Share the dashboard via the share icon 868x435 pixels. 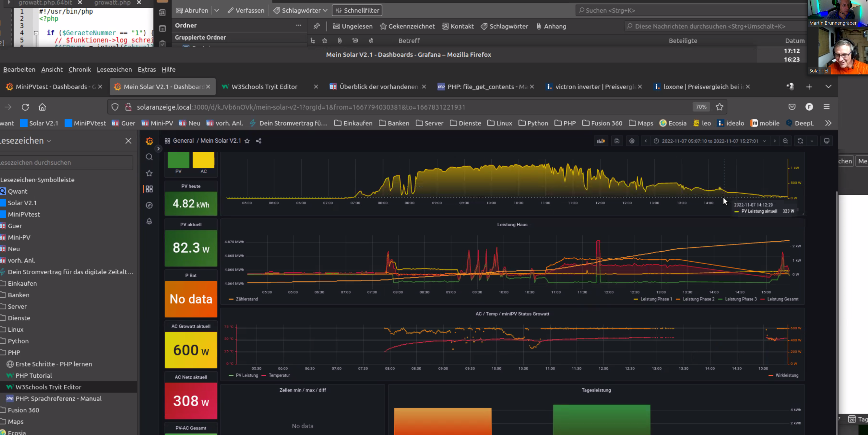[258, 141]
